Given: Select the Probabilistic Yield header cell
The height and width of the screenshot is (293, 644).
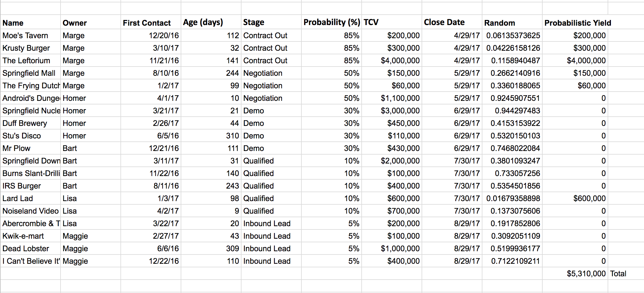Looking at the screenshot, I should (575, 22).
